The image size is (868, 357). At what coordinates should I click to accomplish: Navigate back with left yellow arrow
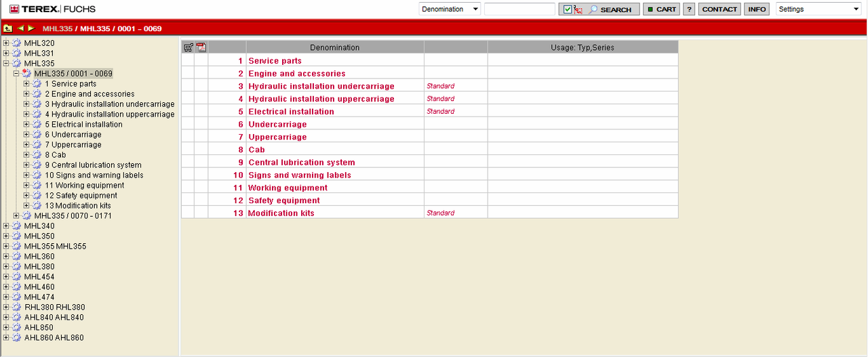pyautogui.click(x=21, y=28)
